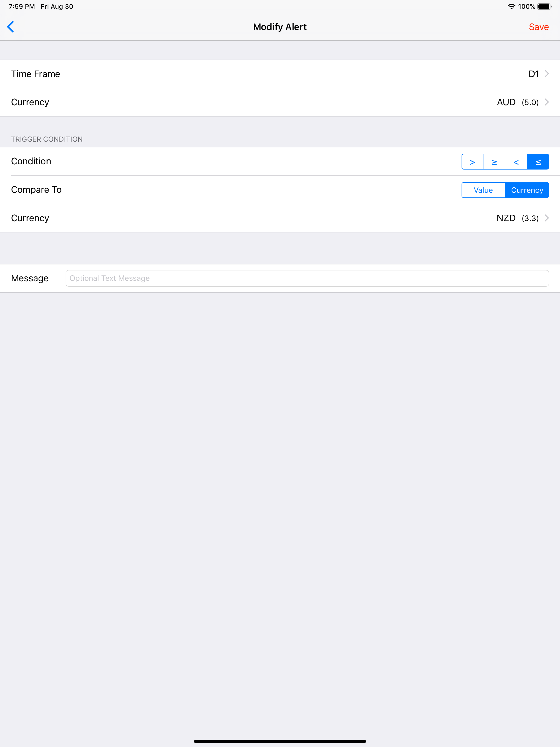Viewport: 560px width, 747px height.
Task: Save the modified alert
Action: click(538, 27)
